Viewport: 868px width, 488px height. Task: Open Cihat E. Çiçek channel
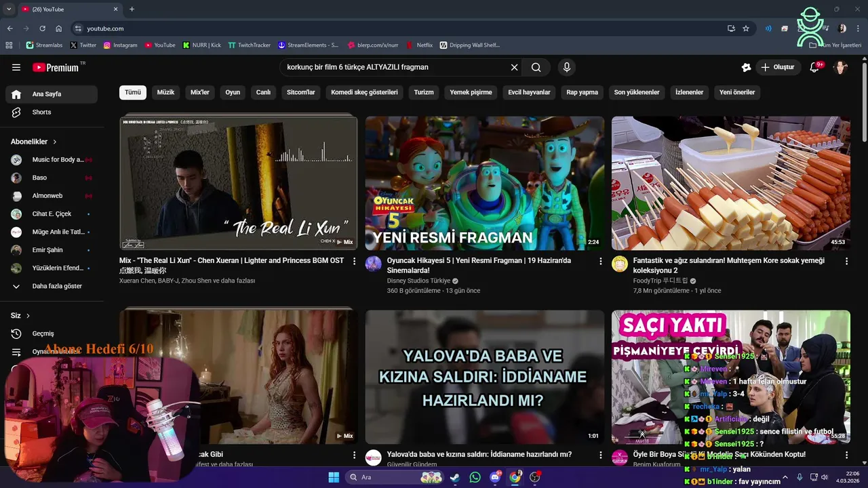point(52,213)
